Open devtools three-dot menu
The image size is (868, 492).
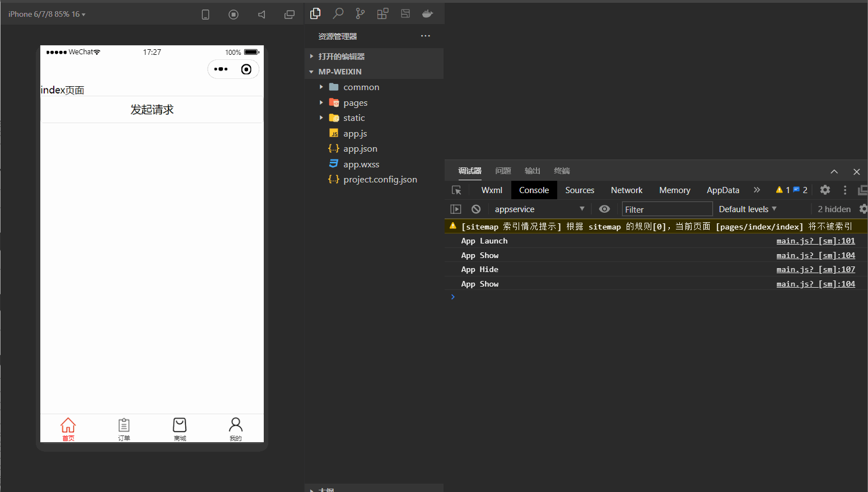click(845, 190)
